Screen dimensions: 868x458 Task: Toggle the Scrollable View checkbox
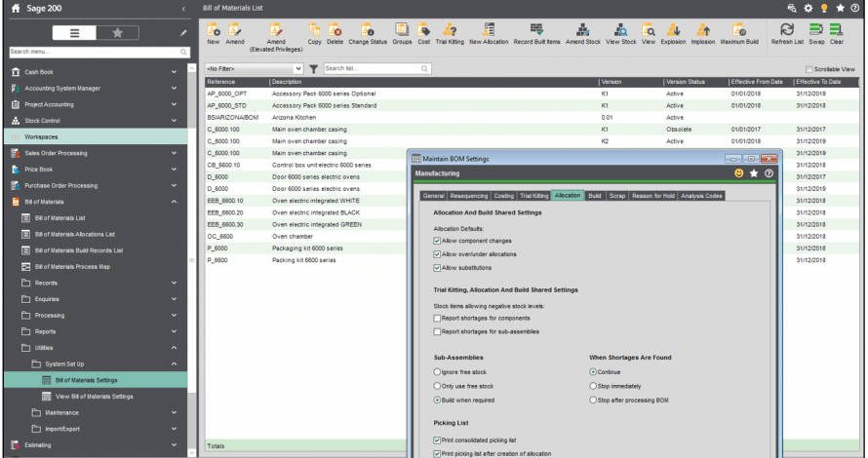(x=809, y=70)
